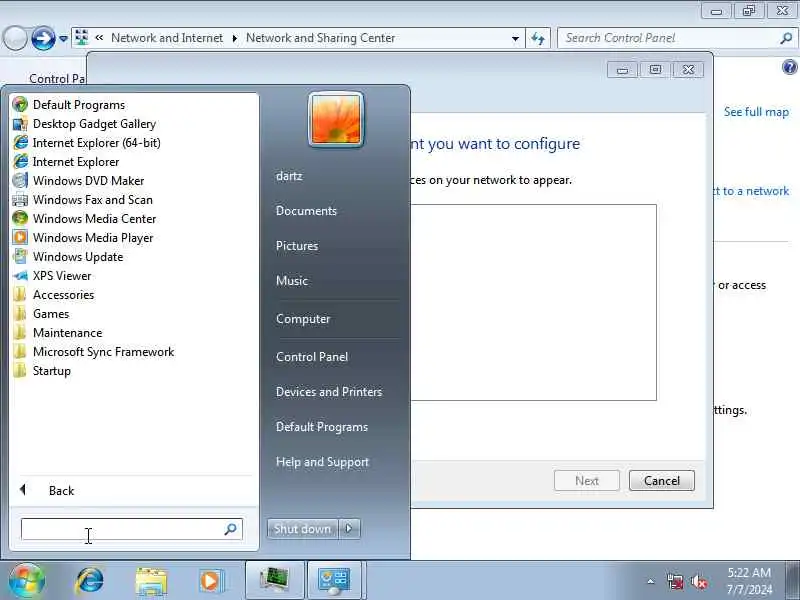Click the Control Panel search magnifier icon

[x=786, y=38]
